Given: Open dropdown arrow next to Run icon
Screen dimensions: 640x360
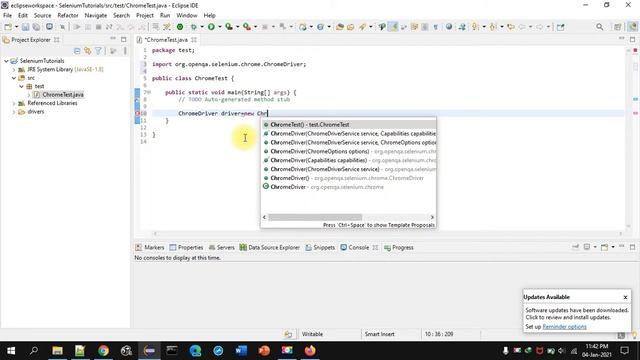Looking at the screenshot, I should (220, 27).
